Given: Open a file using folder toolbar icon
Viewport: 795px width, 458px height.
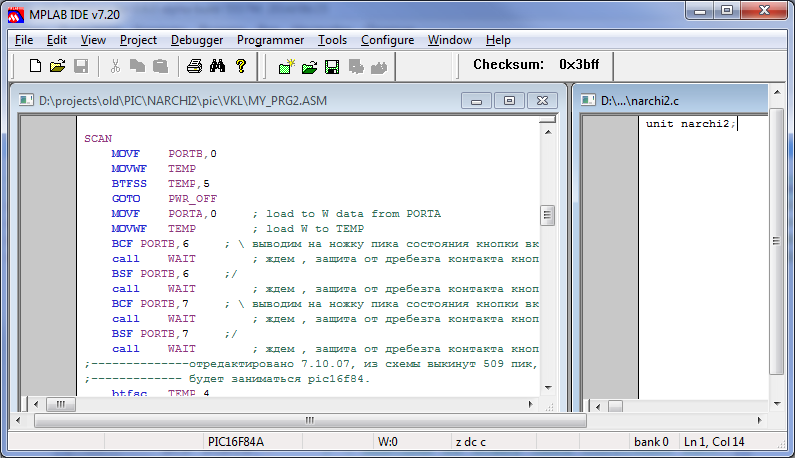Looking at the screenshot, I should [57, 66].
